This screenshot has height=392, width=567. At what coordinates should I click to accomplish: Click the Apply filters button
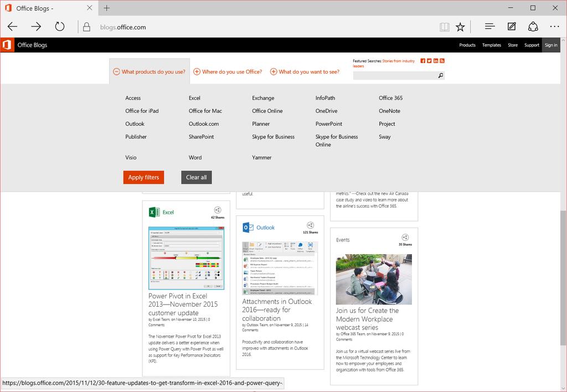point(143,177)
